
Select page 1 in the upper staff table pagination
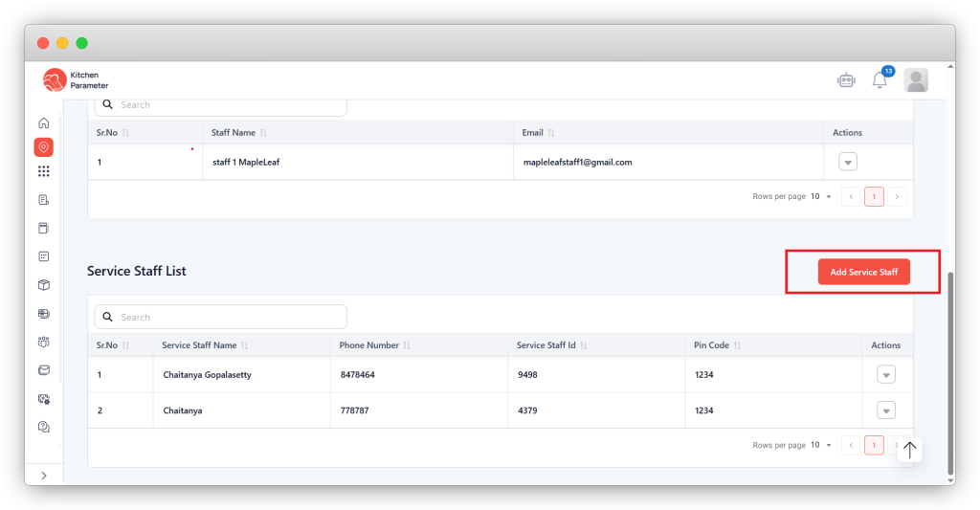point(873,196)
